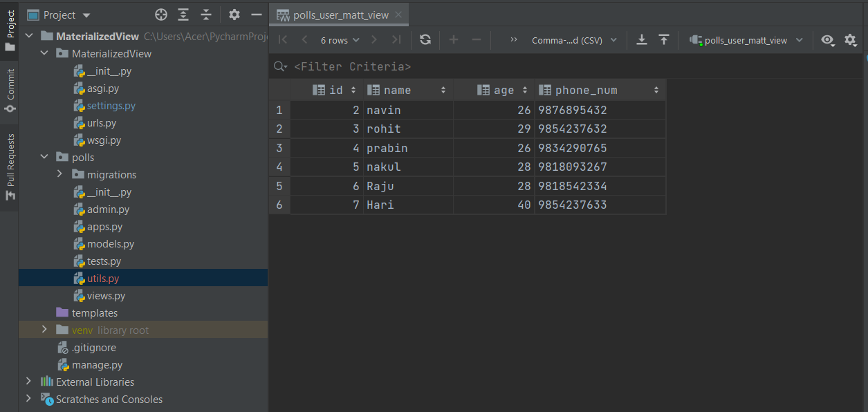The height and width of the screenshot is (412, 868).
Task: Open Project panel options gear icon
Action: pos(234,15)
